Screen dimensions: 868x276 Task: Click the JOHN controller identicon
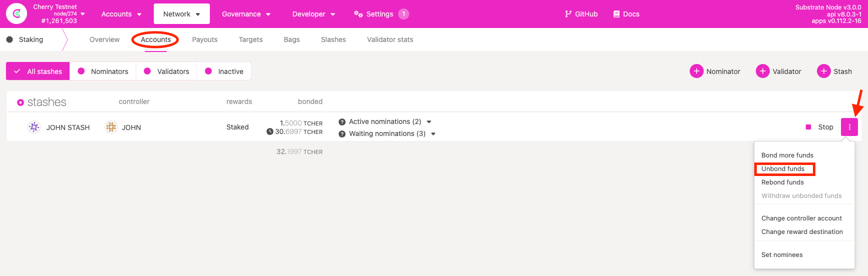coord(111,127)
